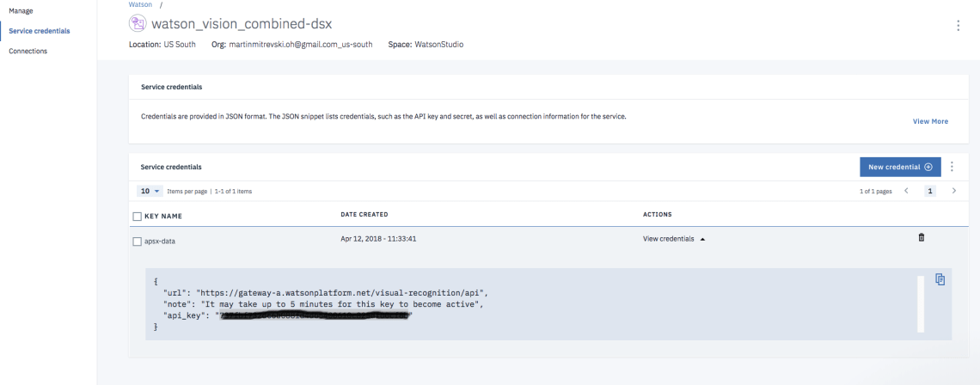Click the View More link
980x385 pixels.
pos(930,121)
